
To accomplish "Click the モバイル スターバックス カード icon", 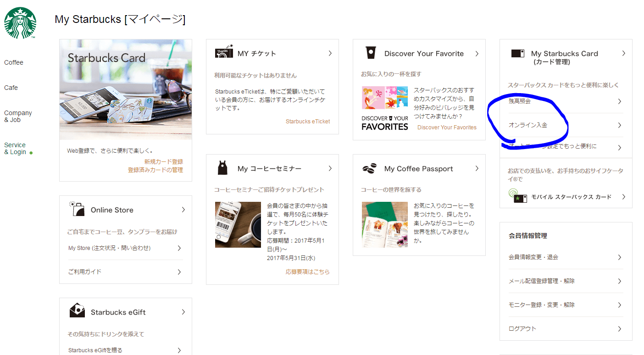I will tap(517, 196).
